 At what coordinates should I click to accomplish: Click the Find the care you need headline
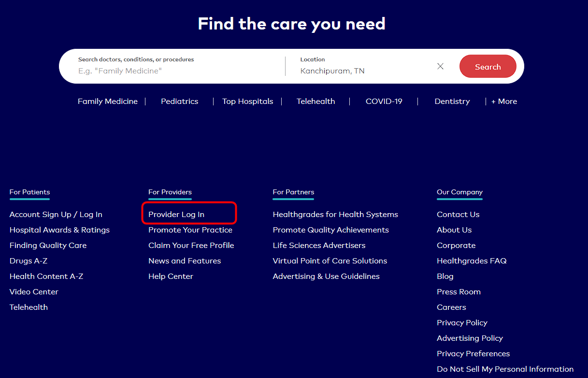(292, 24)
